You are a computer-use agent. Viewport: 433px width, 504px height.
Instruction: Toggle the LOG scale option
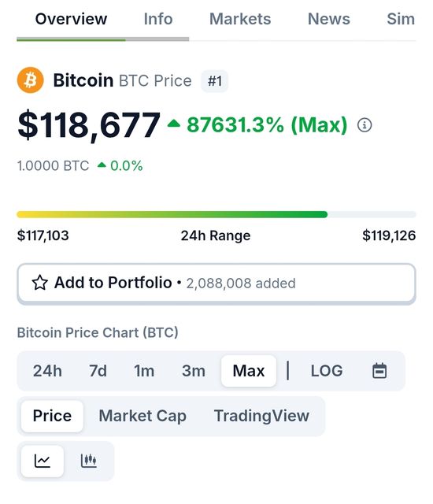point(327,371)
